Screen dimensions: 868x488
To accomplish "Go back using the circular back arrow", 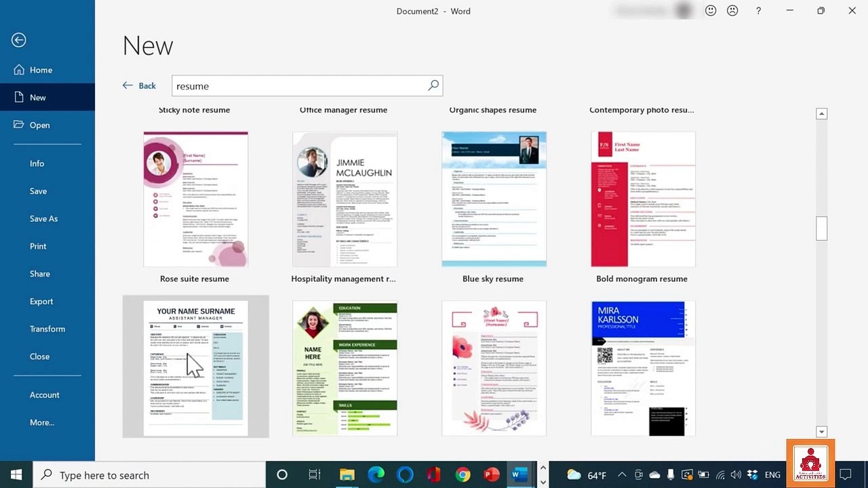I will point(19,40).
